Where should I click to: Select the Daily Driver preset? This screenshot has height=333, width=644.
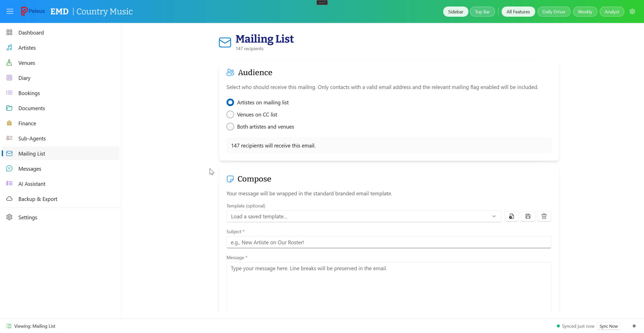(554, 12)
